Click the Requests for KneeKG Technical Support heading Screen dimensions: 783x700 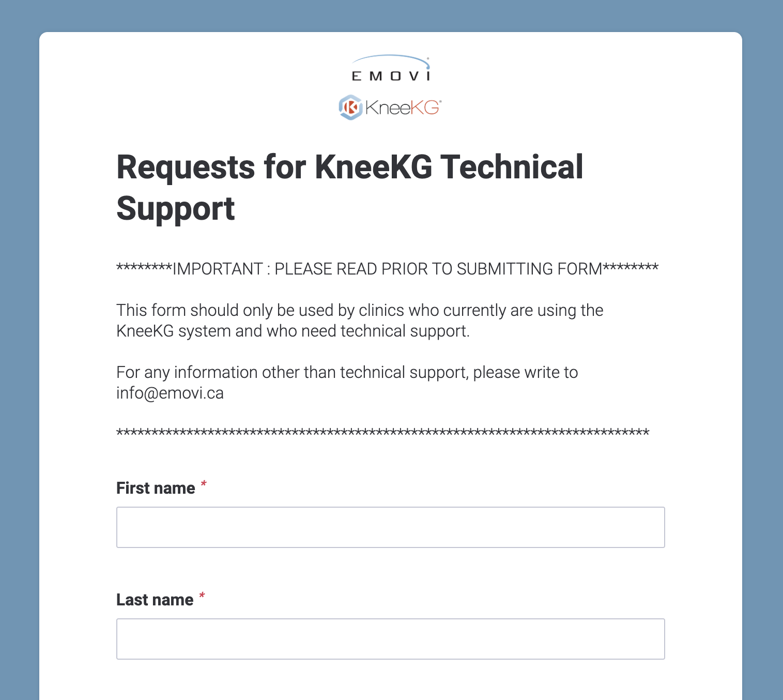tap(350, 188)
